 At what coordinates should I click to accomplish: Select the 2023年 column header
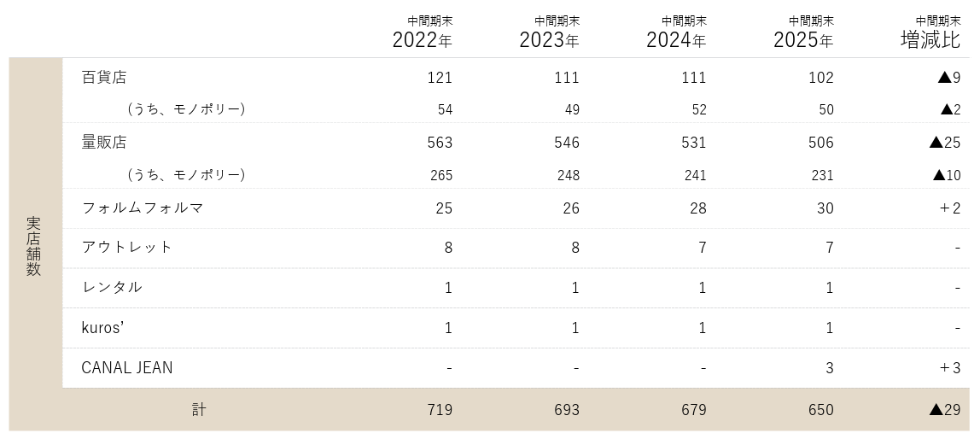point(549,39)
